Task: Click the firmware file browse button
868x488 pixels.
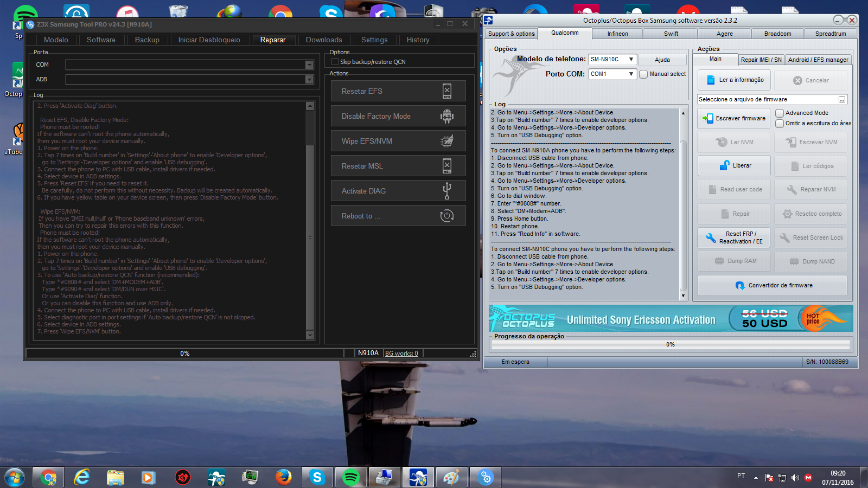Action: click(x=842, y=99)
